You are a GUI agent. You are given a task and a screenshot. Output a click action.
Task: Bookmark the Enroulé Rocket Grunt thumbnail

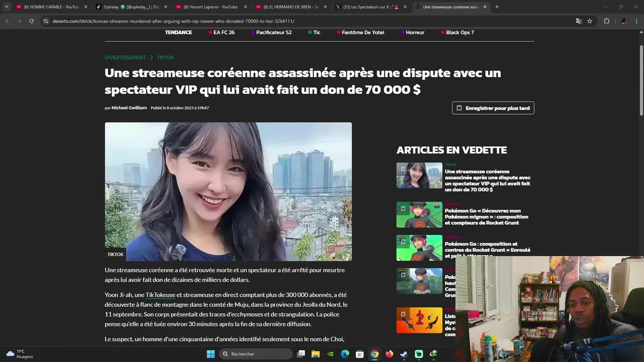pyautogui.click(x=403, y=241)
